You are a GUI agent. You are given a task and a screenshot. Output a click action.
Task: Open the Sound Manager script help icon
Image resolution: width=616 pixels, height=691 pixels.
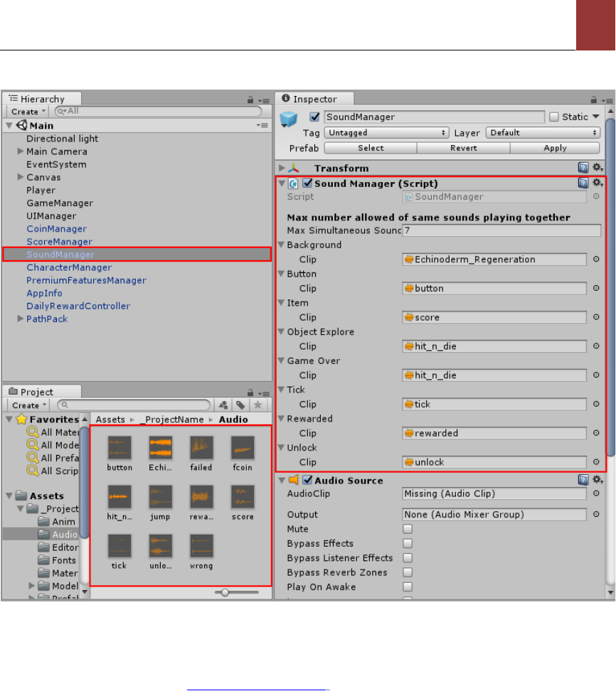583,183
